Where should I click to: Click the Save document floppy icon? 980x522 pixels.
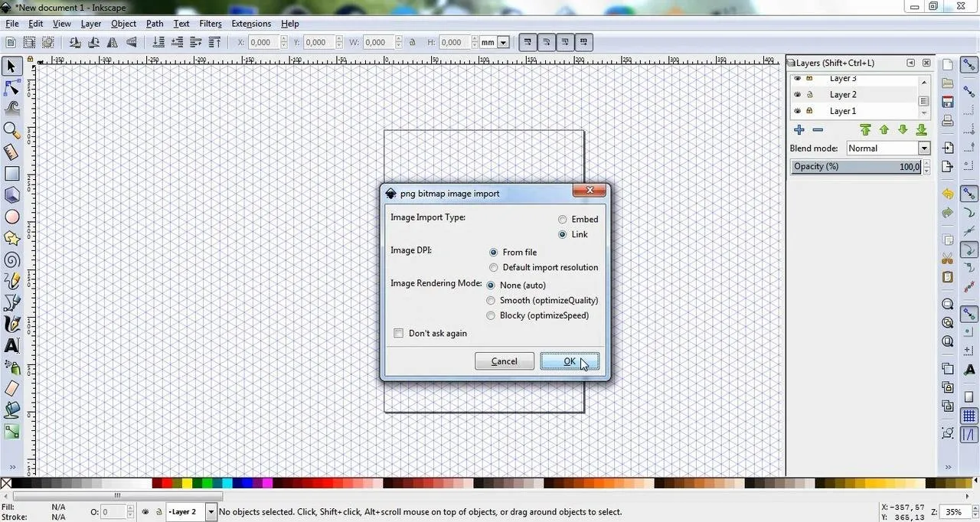[x=948, y=102]
